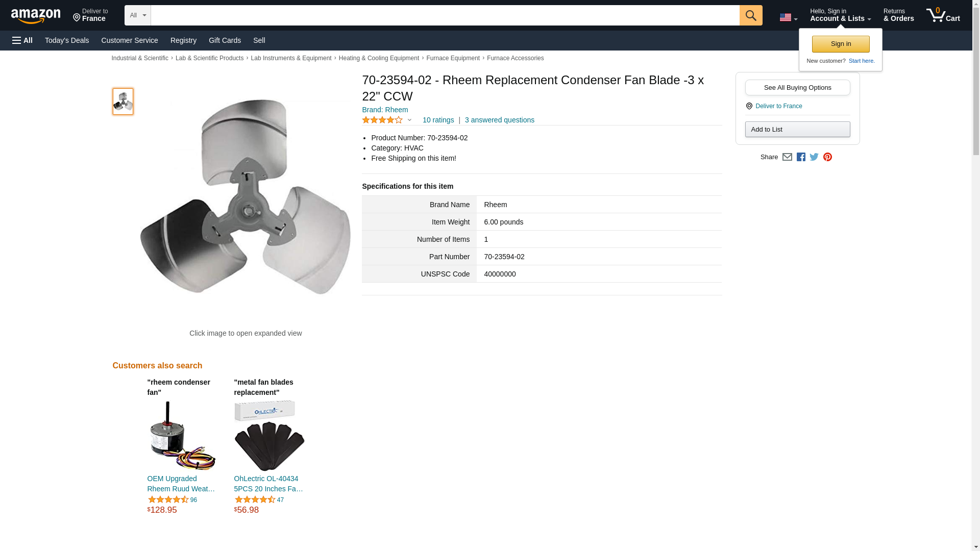
Task: Share product on Pinterest icon
Action: pos(827,157)
